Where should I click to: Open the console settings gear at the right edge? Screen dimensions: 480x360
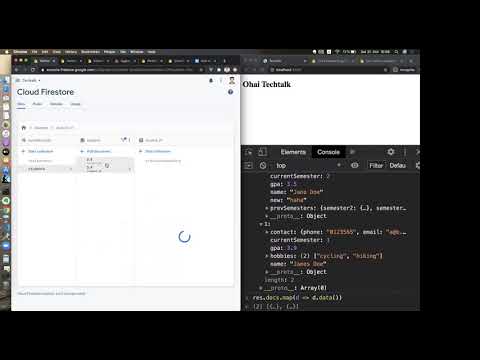417,165
